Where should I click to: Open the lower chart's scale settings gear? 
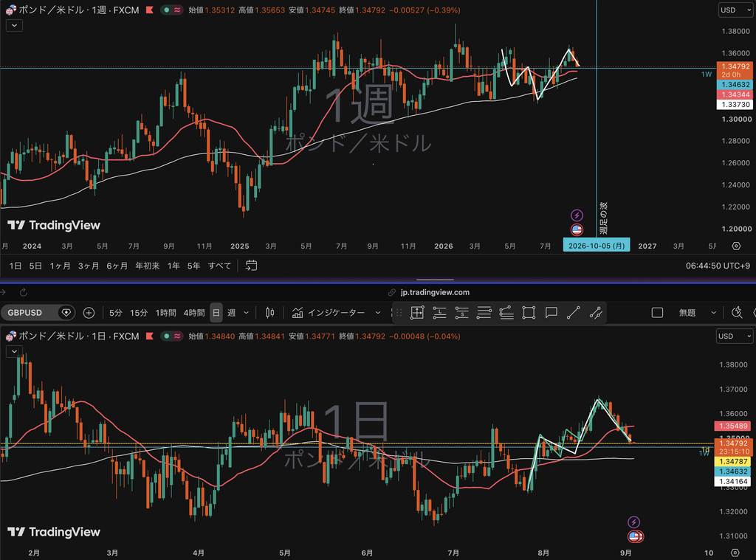coord(735,553)
